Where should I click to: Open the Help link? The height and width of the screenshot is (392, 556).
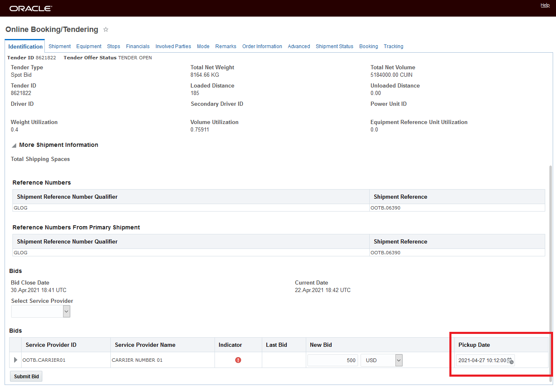545,5
